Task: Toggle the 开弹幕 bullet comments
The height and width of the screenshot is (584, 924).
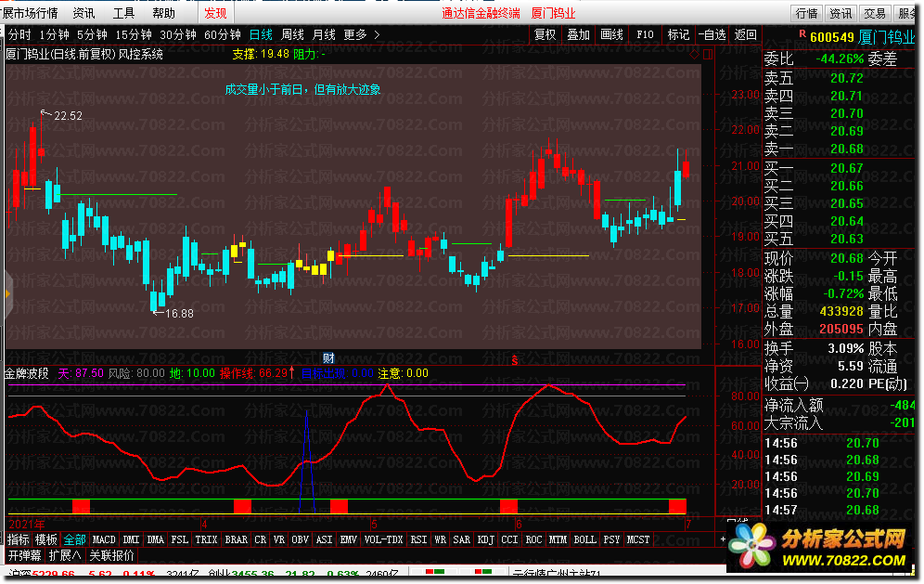Action: click(25, 555)
